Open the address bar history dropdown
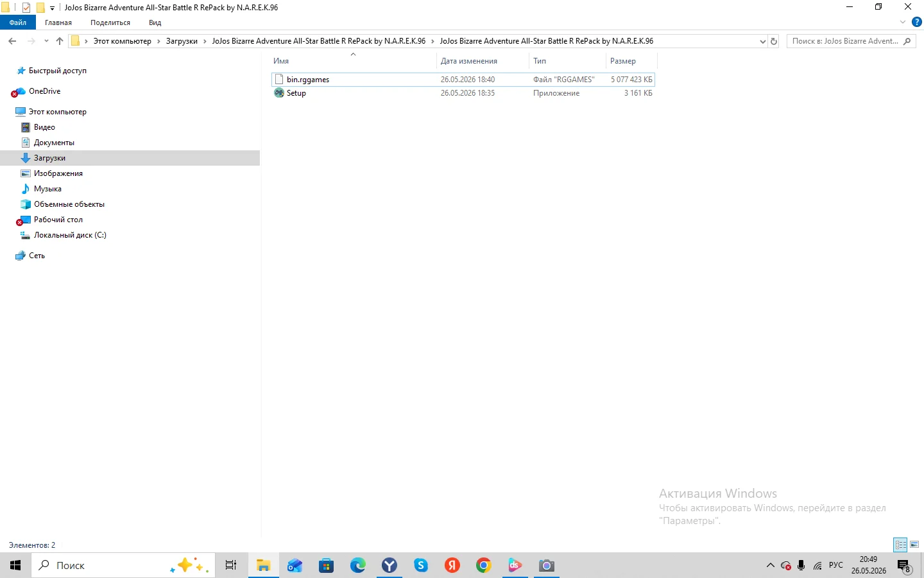924x578 pixels. click(762, 41)
